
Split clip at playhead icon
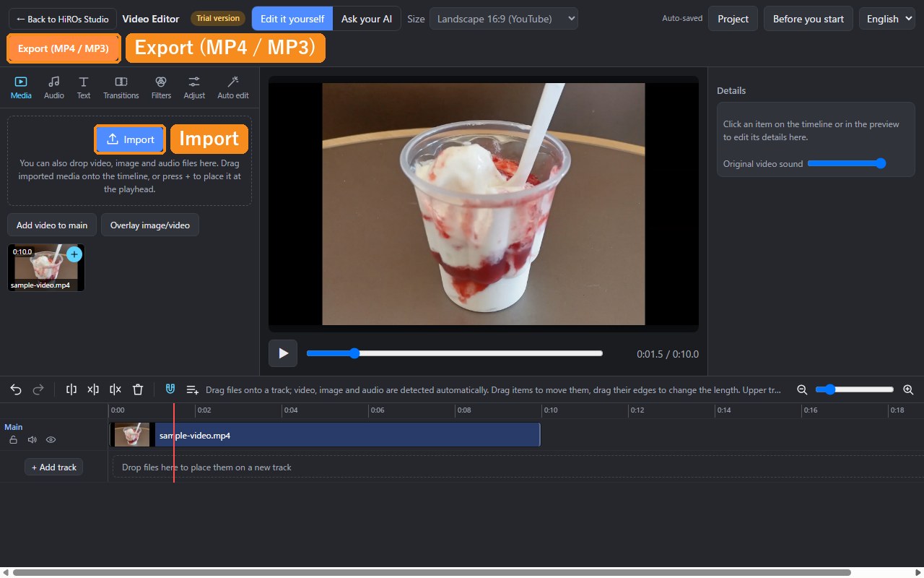71,389
